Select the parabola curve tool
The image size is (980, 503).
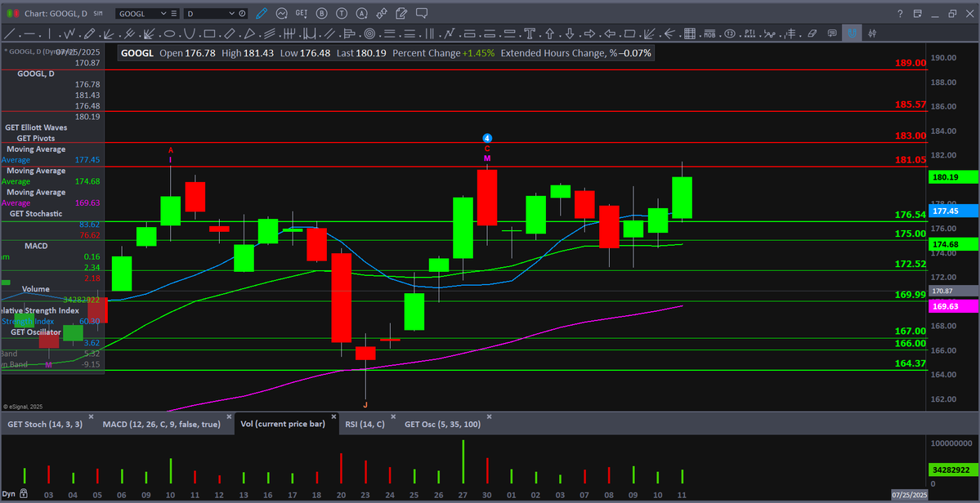click(x=190, y=33)
